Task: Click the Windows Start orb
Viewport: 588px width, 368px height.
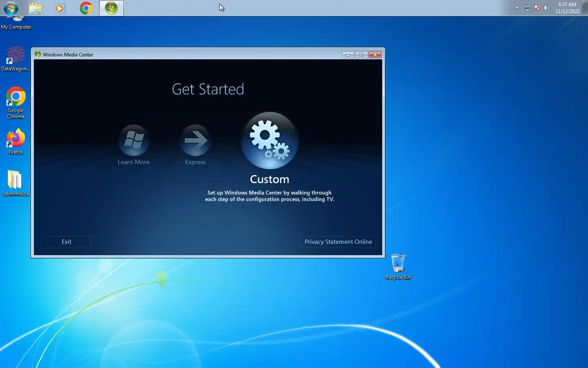Action: (x=11, y=8)
